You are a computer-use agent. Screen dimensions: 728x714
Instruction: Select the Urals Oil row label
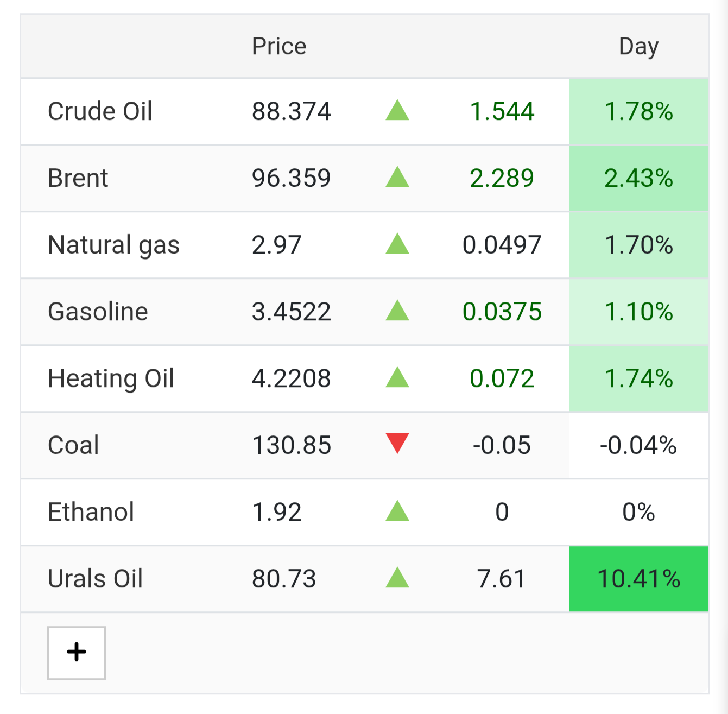pos(95,579)
